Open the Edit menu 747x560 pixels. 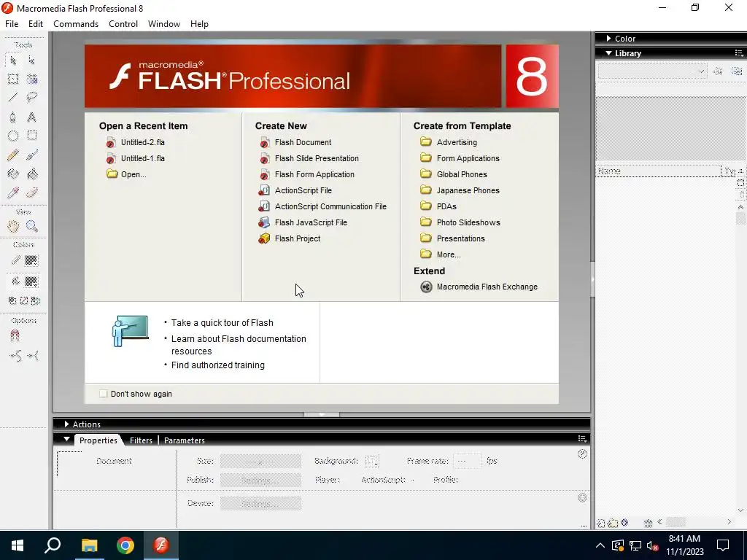[x=36, y=24]
